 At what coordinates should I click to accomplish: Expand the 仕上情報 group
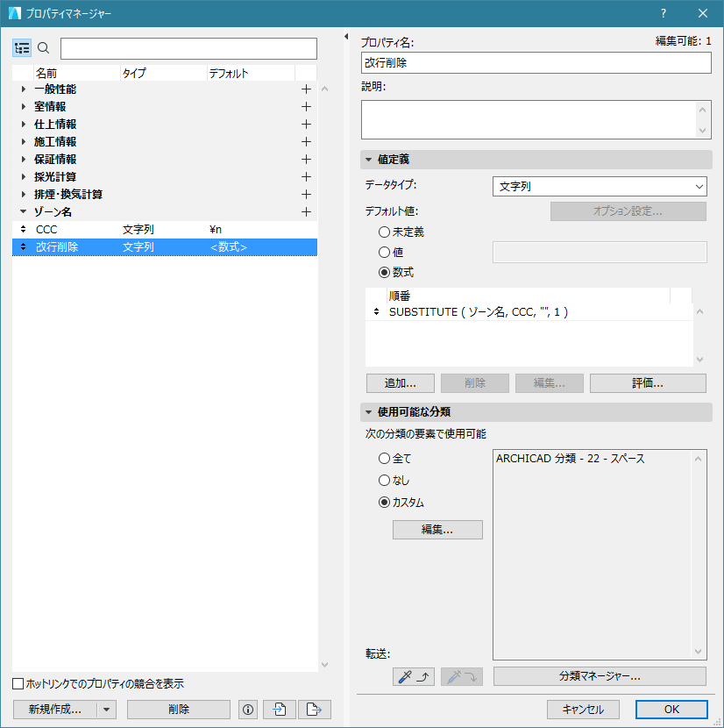23,125
